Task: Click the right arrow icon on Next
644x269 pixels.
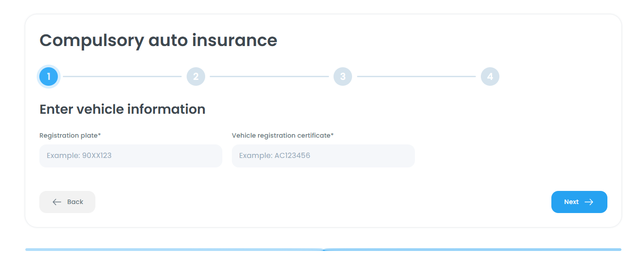Action: (589, 202)
